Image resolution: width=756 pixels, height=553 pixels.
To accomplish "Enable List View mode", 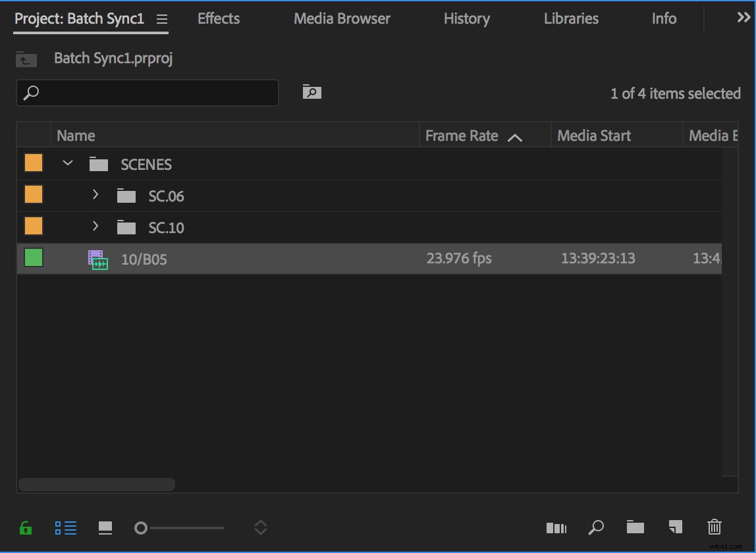I will click(x=66, y=527).
